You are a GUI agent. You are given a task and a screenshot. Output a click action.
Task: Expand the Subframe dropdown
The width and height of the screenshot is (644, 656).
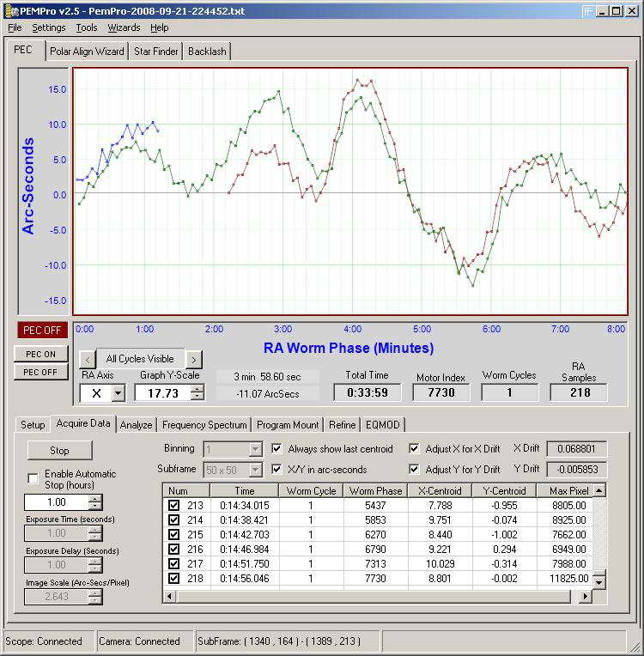(x=255, y=470)
